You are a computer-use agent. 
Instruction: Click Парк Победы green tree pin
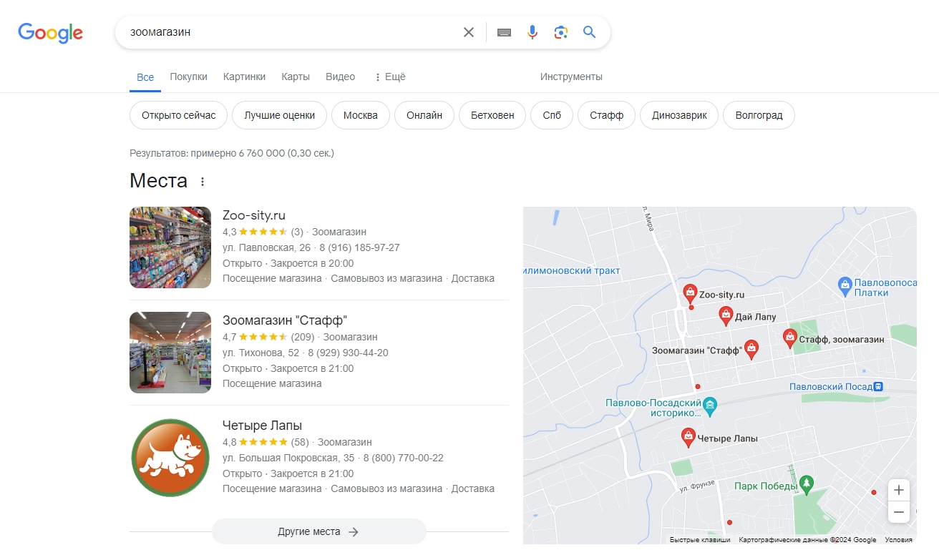click(x=807, y=485)
